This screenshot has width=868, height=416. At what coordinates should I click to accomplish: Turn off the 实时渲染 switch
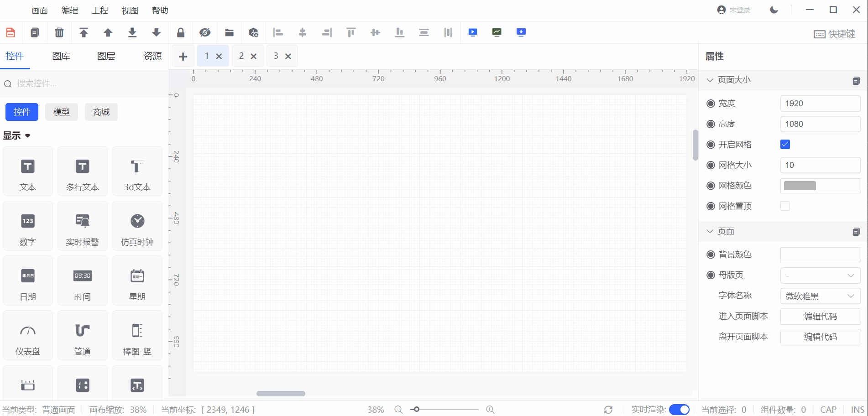pyautogui.click(x=679, y=410)
